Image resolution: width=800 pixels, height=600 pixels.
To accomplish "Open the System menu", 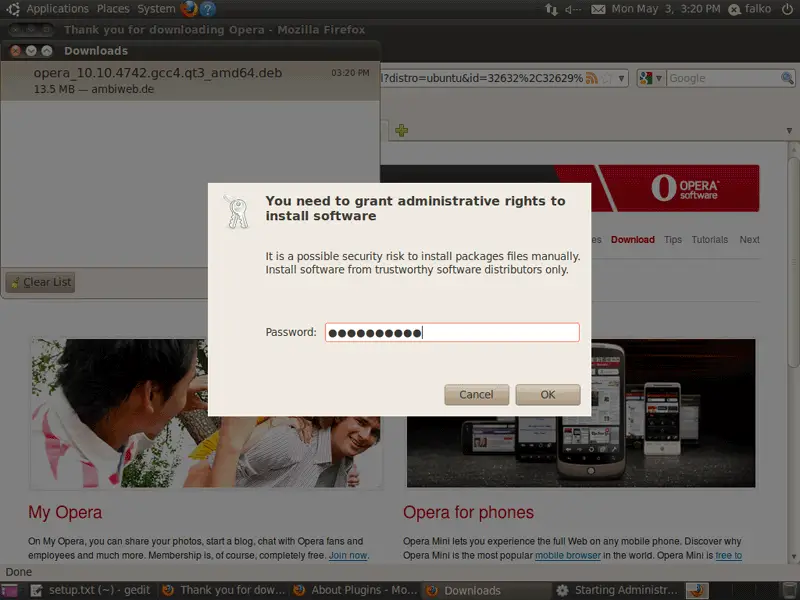I will click(x=156, y=9).
